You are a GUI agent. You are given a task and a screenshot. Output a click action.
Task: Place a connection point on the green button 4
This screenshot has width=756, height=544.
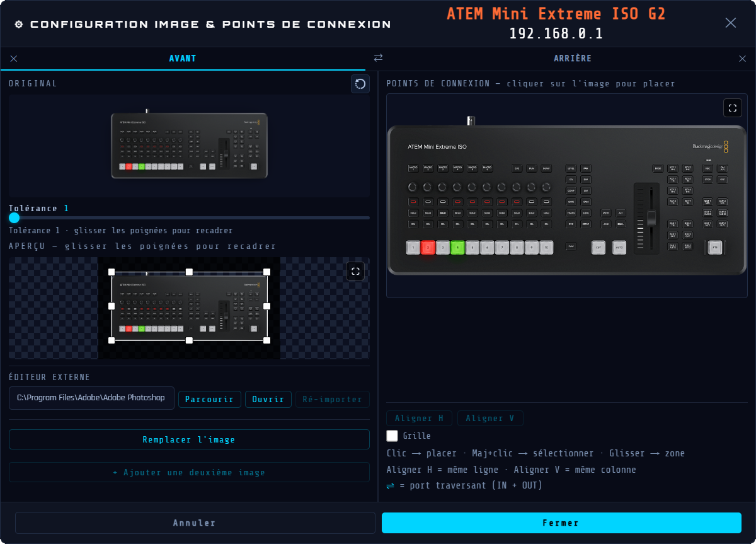click(458, 247)
